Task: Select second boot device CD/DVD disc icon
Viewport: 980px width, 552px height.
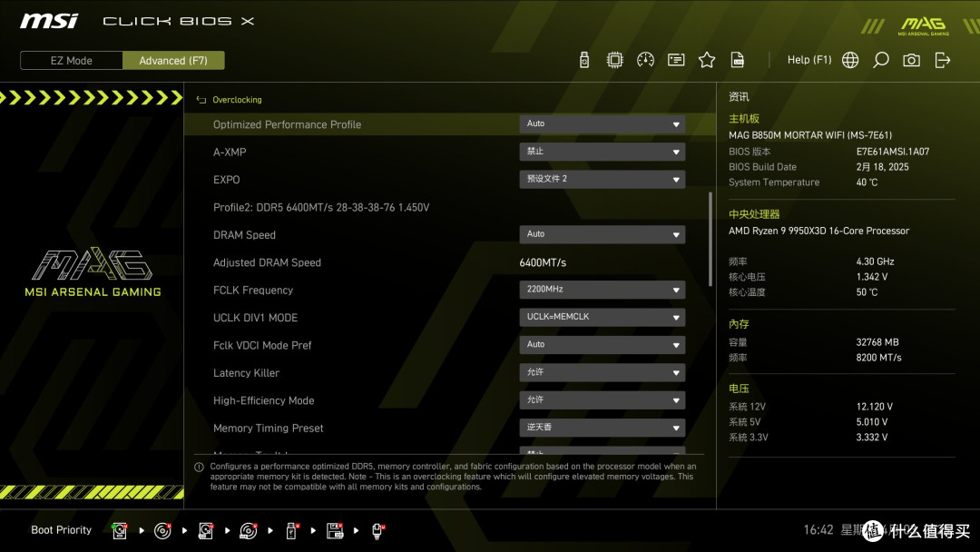Action: click(x=162, y=531)
